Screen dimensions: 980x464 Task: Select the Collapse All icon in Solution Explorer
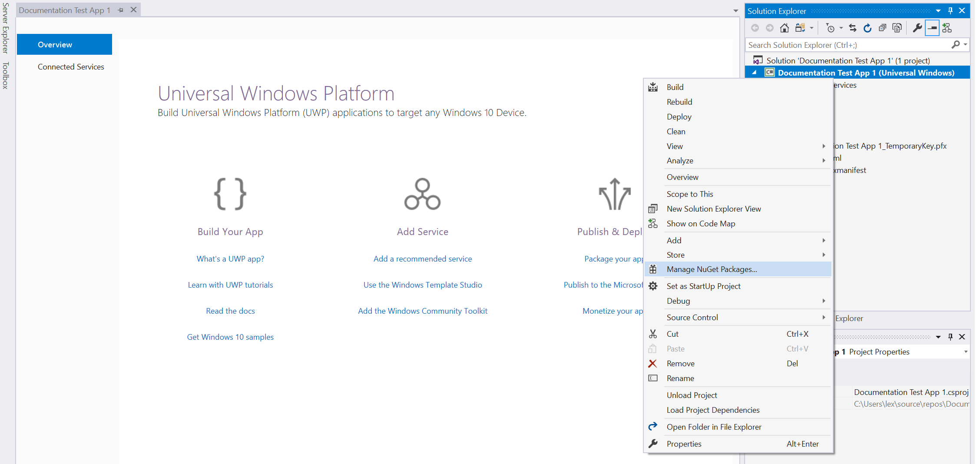(x=883, y=28)
